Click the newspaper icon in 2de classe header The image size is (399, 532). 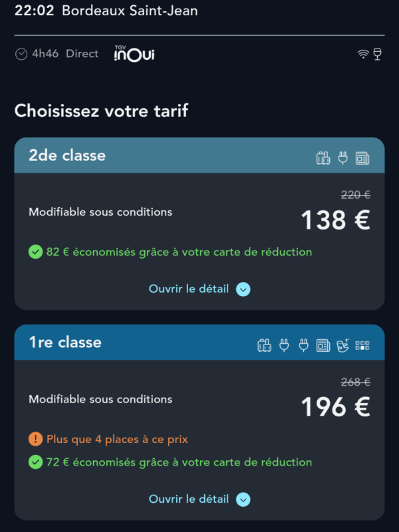point(362,158)
